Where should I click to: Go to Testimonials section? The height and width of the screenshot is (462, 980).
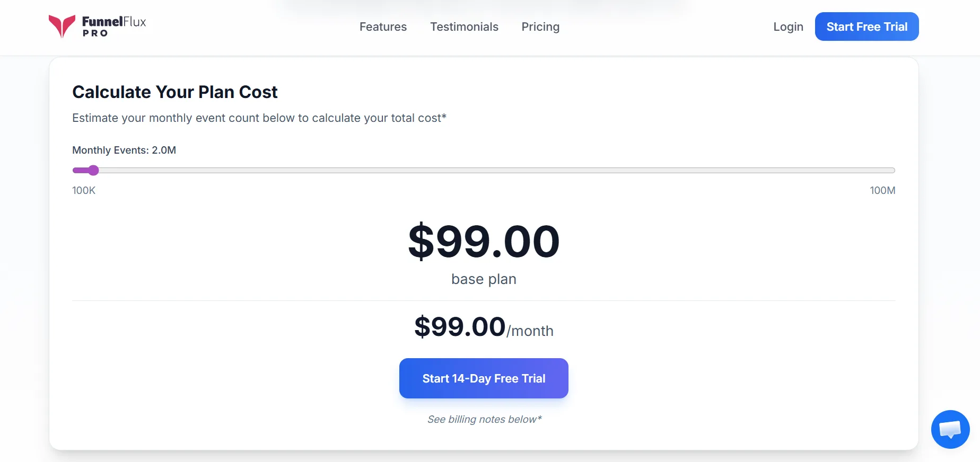click(464, 26)
